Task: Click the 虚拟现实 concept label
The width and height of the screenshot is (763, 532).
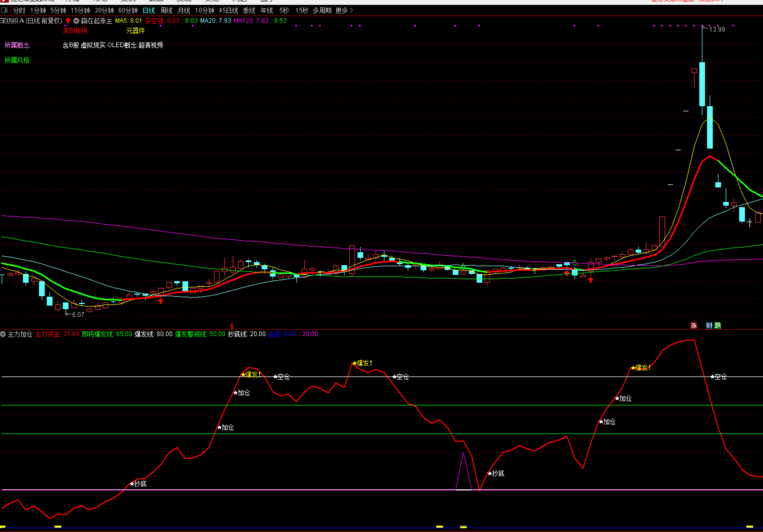Action: [x=93, y=45]
